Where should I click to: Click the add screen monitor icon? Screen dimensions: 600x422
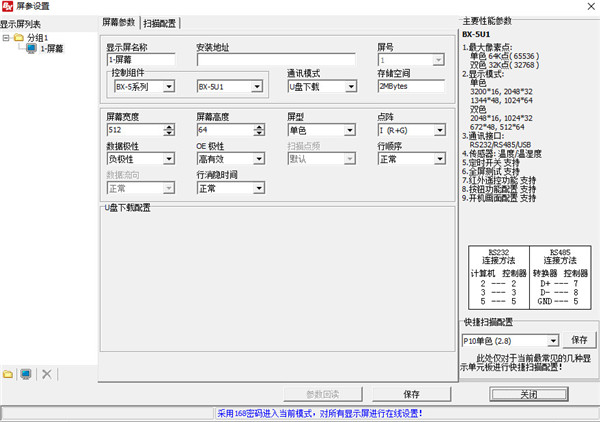coord(26,374)
